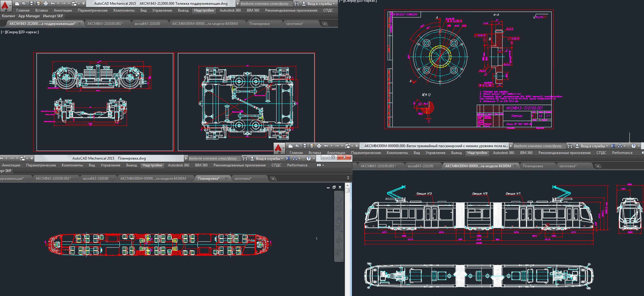Open the [2D-каркас] visual style control

click(x=29, y=32)
